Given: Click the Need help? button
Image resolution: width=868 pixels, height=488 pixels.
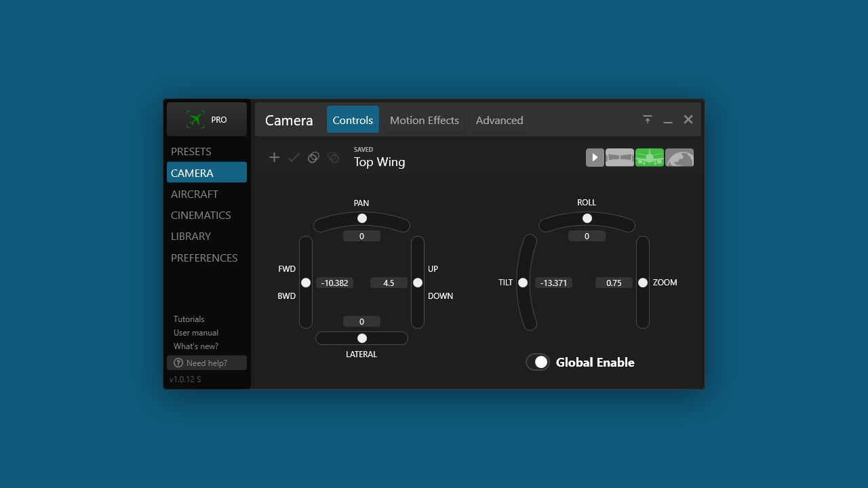Looking at the screenshot, I should pos(207,363).
